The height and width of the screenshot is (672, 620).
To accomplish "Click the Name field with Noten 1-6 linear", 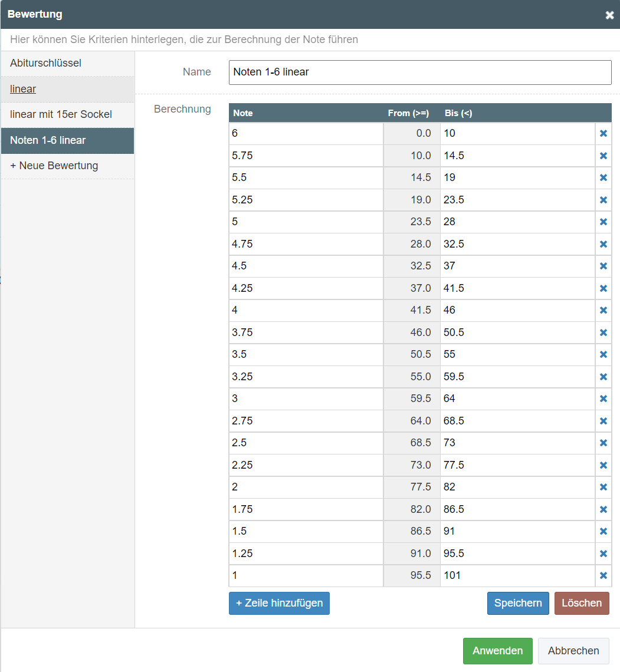I will pyautogui.click(x=420, y=73).
